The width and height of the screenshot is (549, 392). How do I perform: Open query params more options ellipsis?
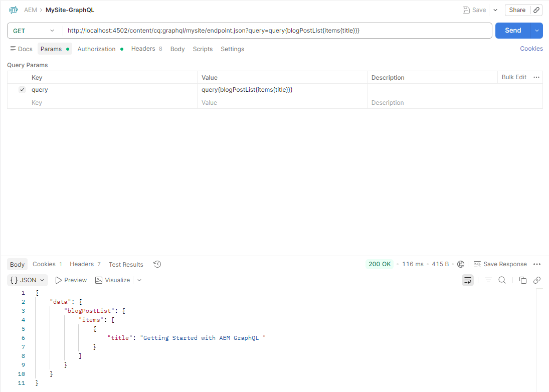[x=536, y=77]
